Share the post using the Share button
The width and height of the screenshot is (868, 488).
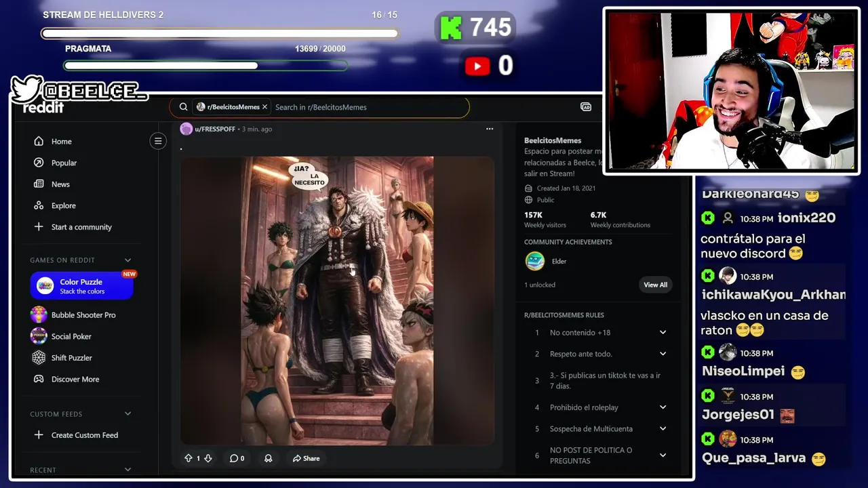click(x=306, y=458)
